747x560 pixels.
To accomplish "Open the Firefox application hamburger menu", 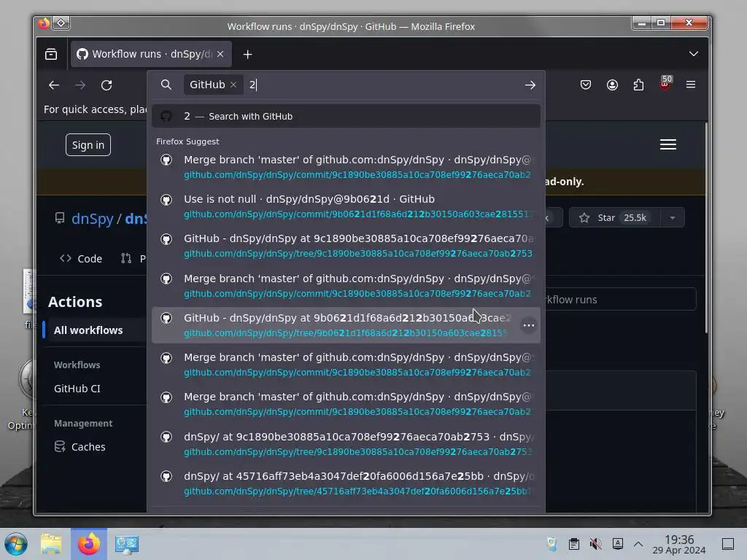I will coord(691,85).
